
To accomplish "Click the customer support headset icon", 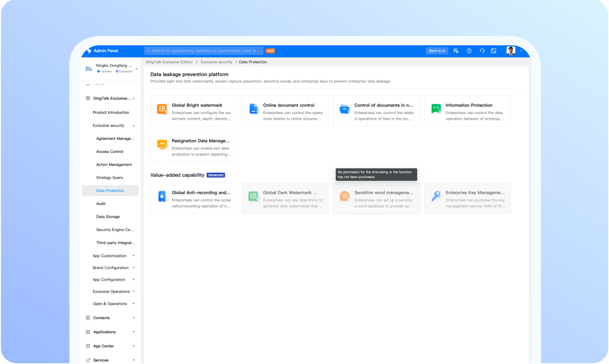I will coord(482,51).
